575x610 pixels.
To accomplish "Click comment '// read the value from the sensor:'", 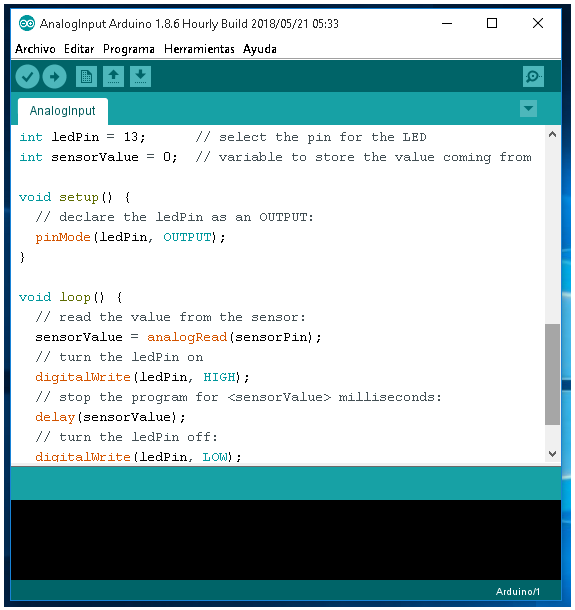I will tap(171, 317).
